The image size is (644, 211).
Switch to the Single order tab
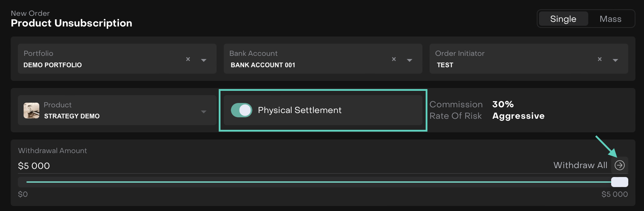click(x=563, y=19)
